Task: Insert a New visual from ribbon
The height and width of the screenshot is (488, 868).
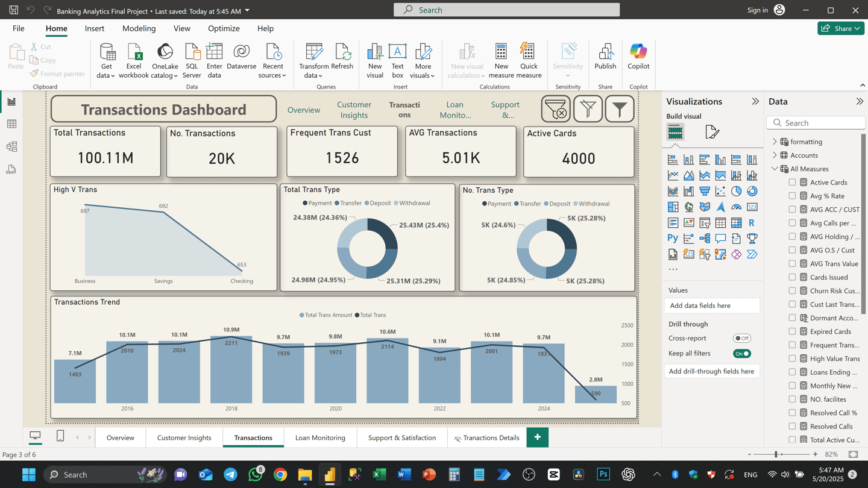Action: [375, 61]
